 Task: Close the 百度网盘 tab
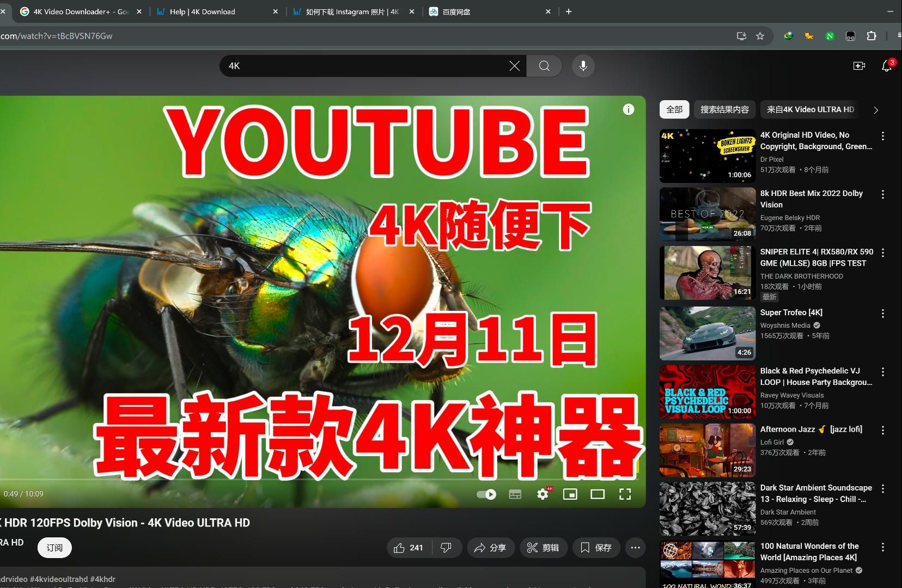(548, 11)
